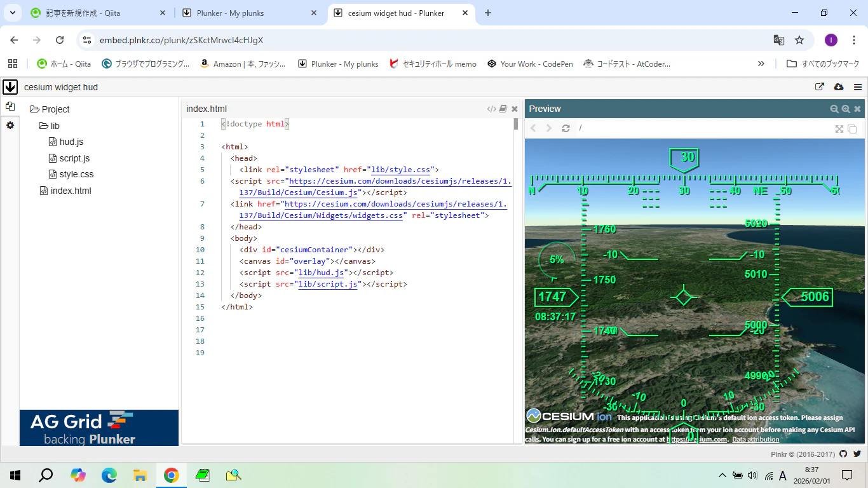Open Microsoft Edge from the taskbar
The image size is (868, 488).
click(x=109, y=475)
